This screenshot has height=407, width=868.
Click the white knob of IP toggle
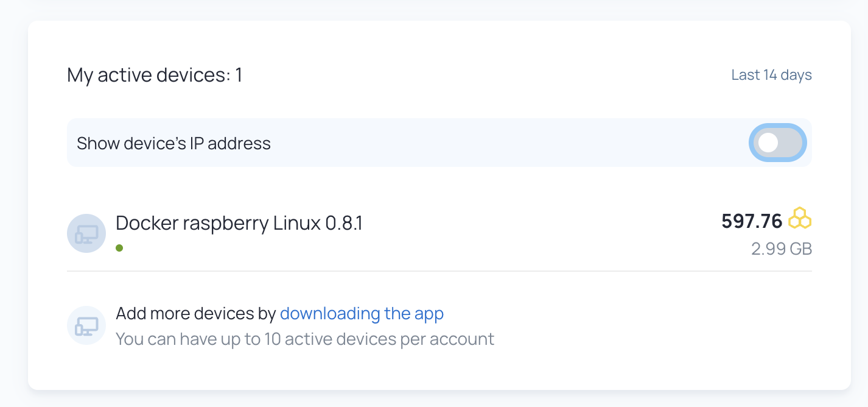click(769, 143)
